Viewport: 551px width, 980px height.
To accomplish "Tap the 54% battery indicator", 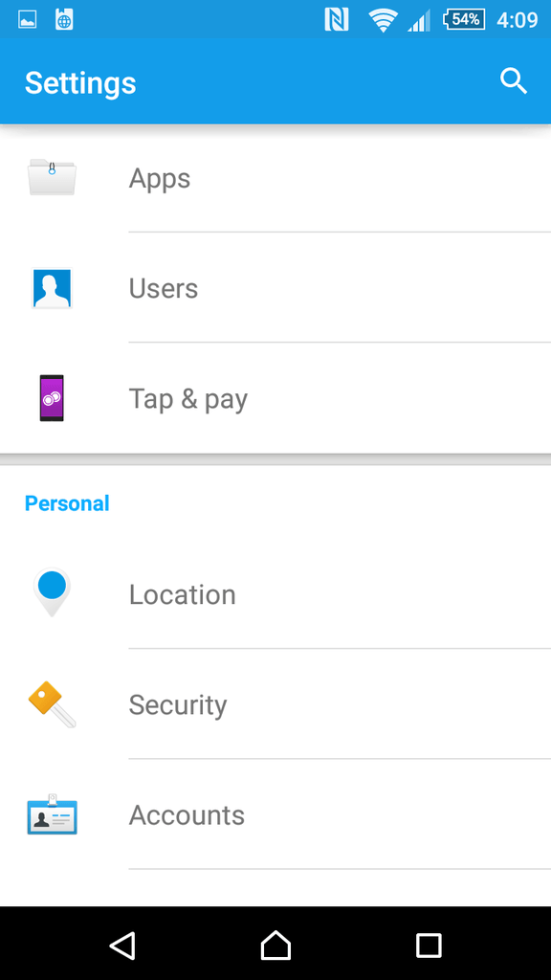I will click(x=464, y=19).
